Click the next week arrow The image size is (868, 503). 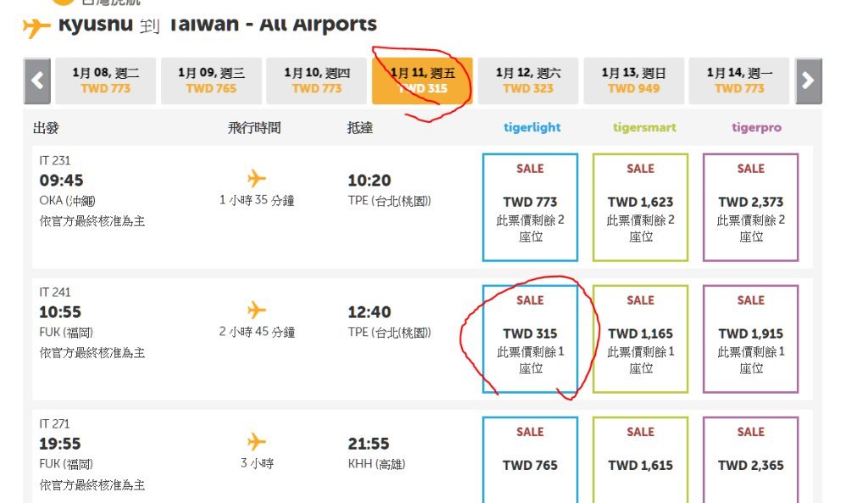(x=808, y=81)
